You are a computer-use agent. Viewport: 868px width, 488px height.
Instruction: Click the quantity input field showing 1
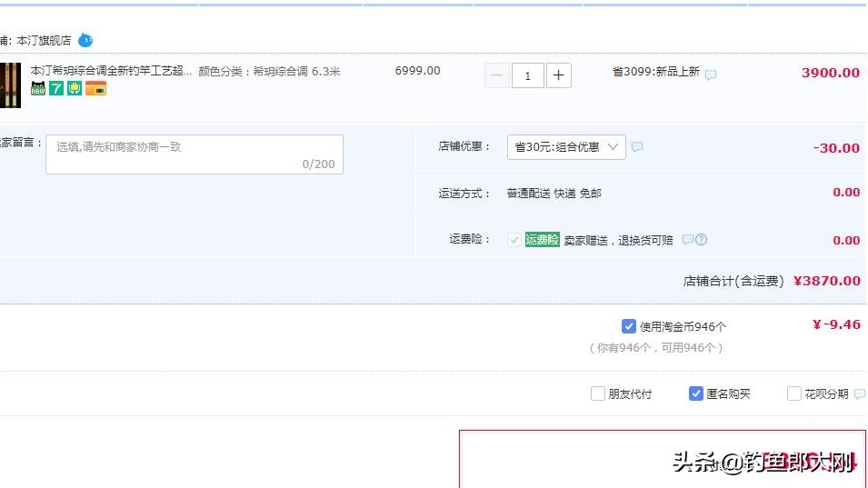pyautogui.click(x=527, y=75)
